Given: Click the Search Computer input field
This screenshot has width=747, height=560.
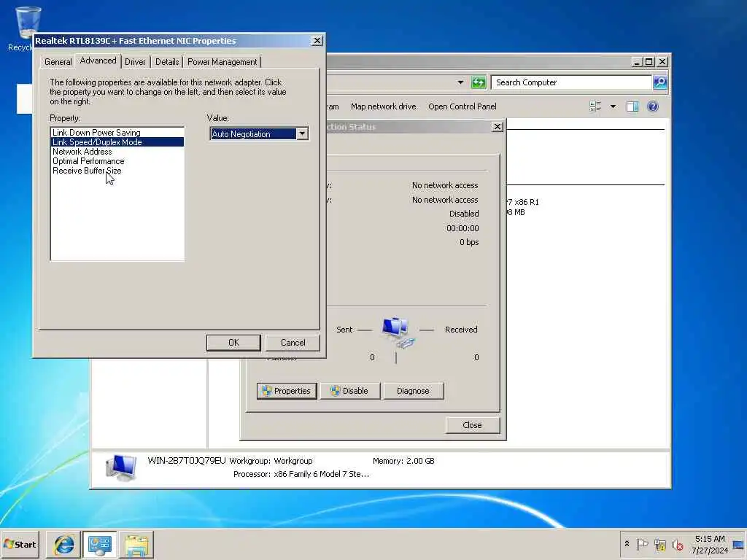Looking at the screenshot, I should [571, 82].
